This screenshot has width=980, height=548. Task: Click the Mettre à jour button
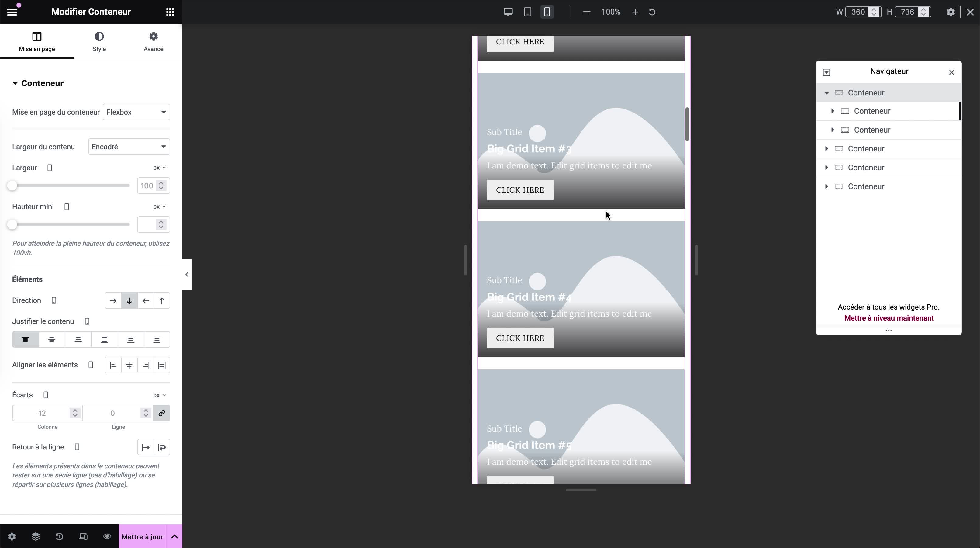142,536
